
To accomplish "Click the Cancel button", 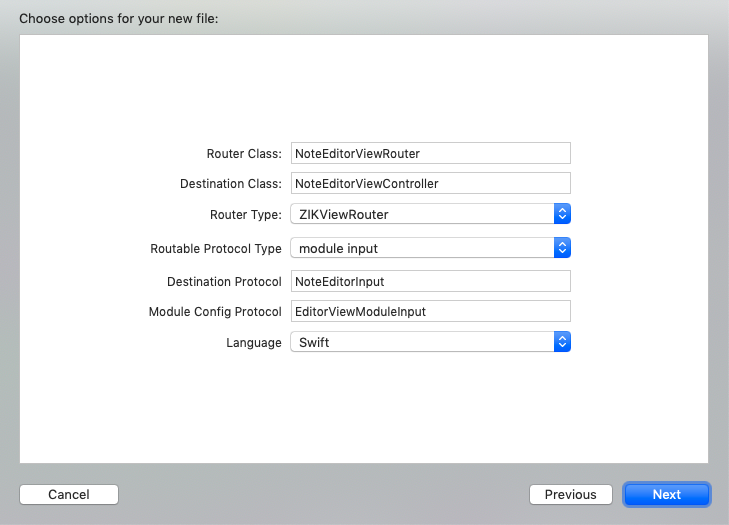I will (69, 494).
